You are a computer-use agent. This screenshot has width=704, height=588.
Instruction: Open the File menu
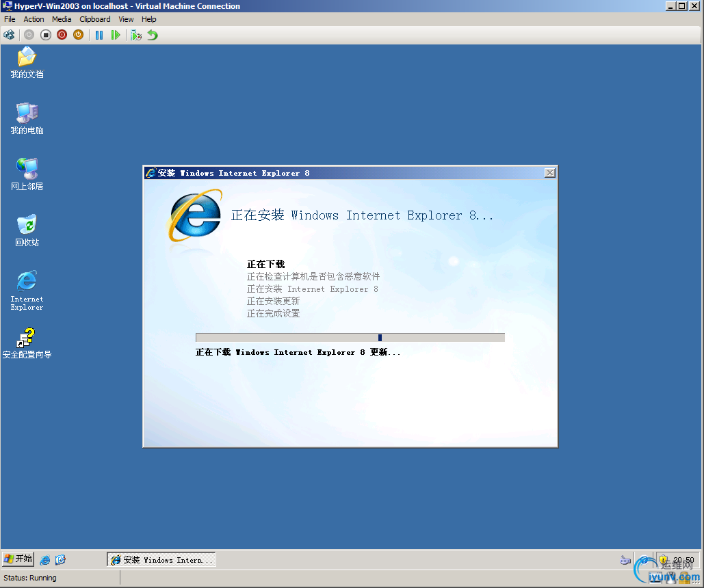tap(10, 19)
